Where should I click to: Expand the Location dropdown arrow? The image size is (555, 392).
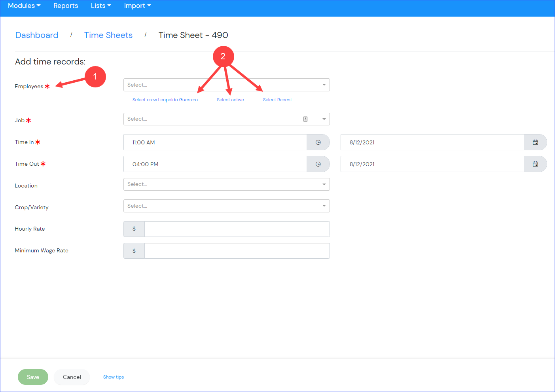[324, 184]
